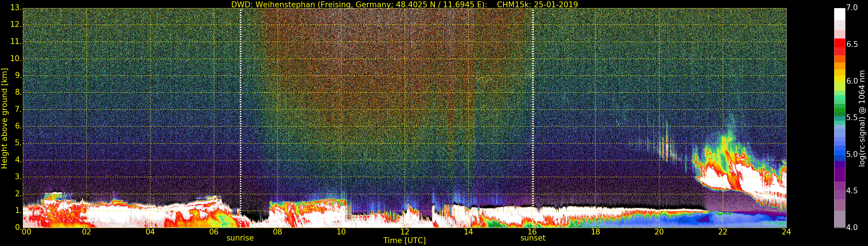Click the '11.' tick on the height axis
The height and width of the screenshot is (246, 868).
(x=16, y=41)
